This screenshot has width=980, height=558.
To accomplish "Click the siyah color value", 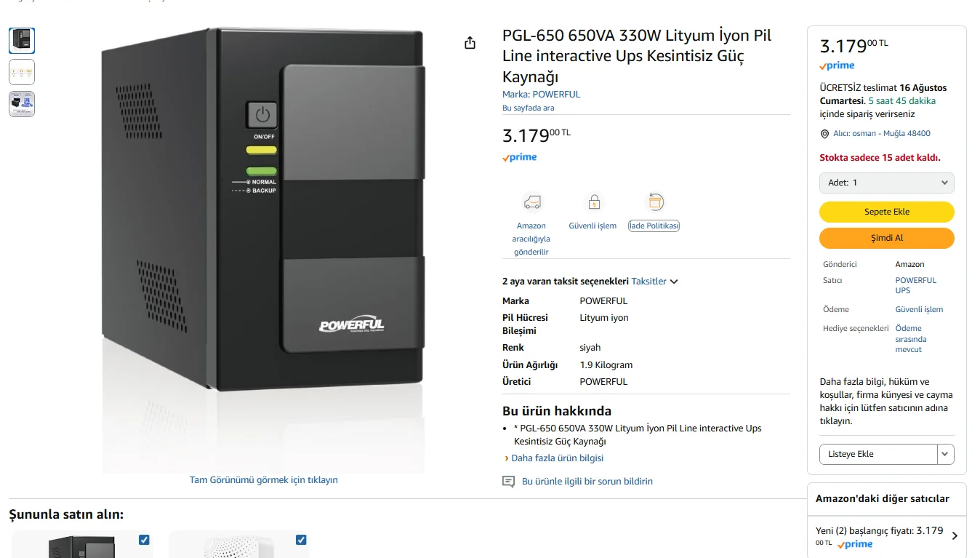I will point(590,348).
